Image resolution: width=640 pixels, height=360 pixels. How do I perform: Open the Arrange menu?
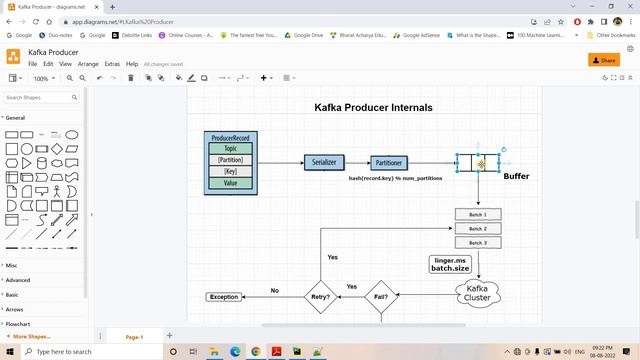click(x=88, y=64)
